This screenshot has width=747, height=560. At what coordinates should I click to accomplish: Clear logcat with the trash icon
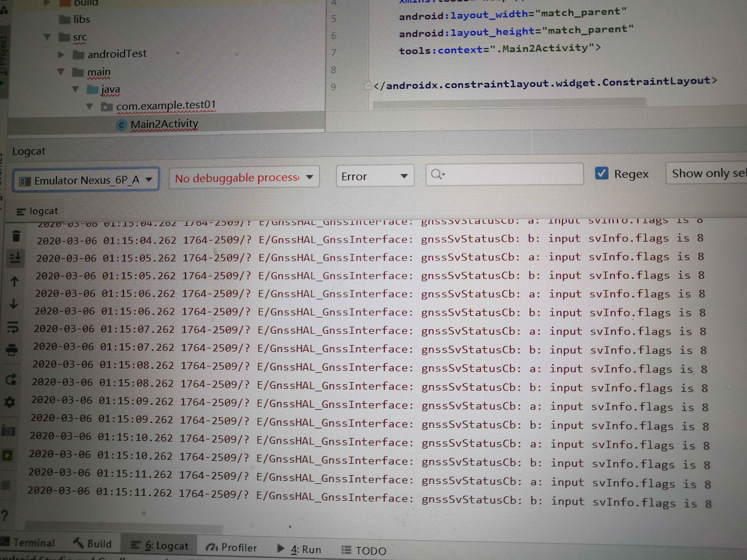[16, 236]
